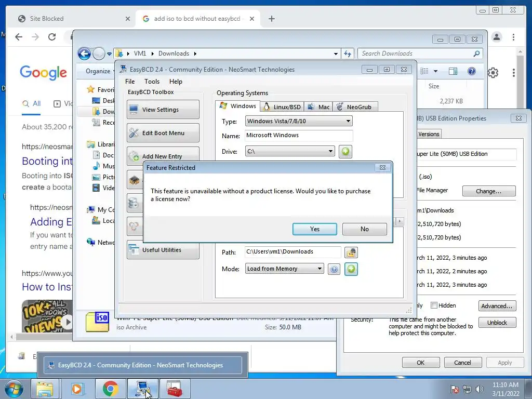Click the Advanced Settings chip icon in EasyBCD
Image resolution: width=532 pixels, height=399 pixels.
[x=135, y=180]
